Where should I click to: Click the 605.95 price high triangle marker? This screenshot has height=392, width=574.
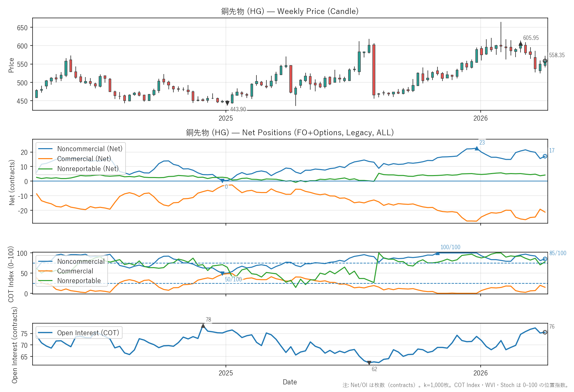tap(521, 44)
